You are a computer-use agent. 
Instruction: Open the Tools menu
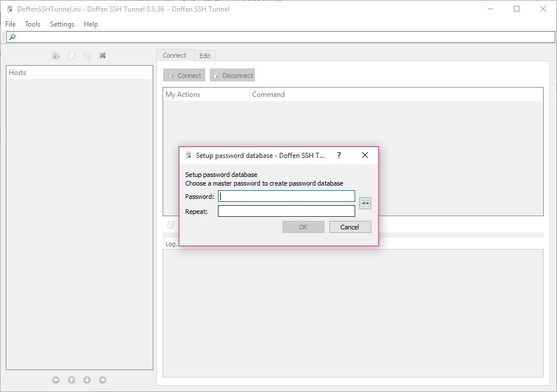[x=32, y=24]
